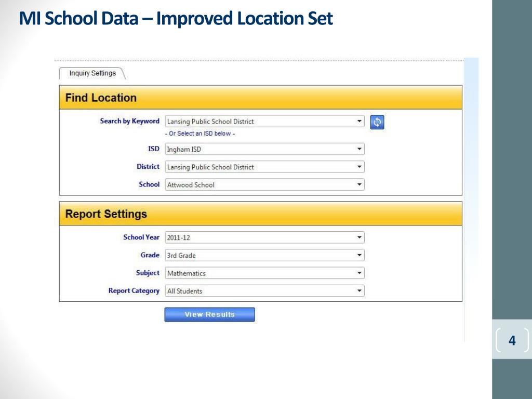Image resolution: width=532 pixels, height=399 pixels.
Task: Click the slide number 4
Action: 512,340
